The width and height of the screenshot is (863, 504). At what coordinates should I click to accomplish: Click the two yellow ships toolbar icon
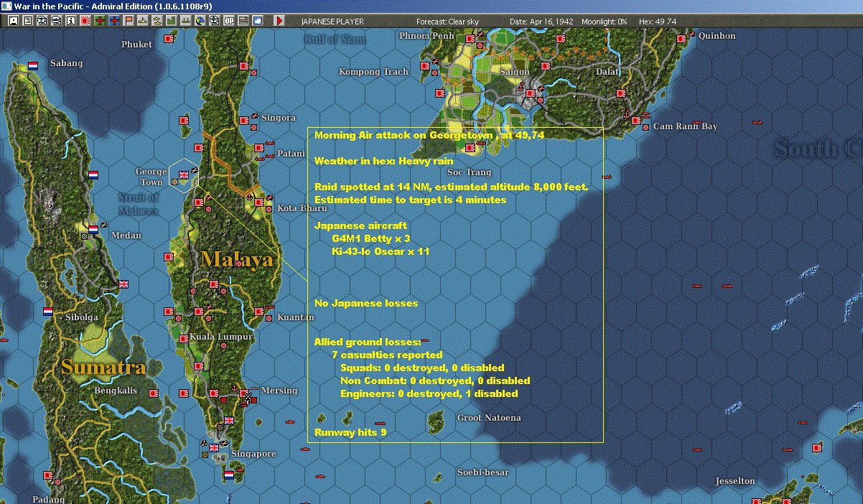tap(157, 21)
